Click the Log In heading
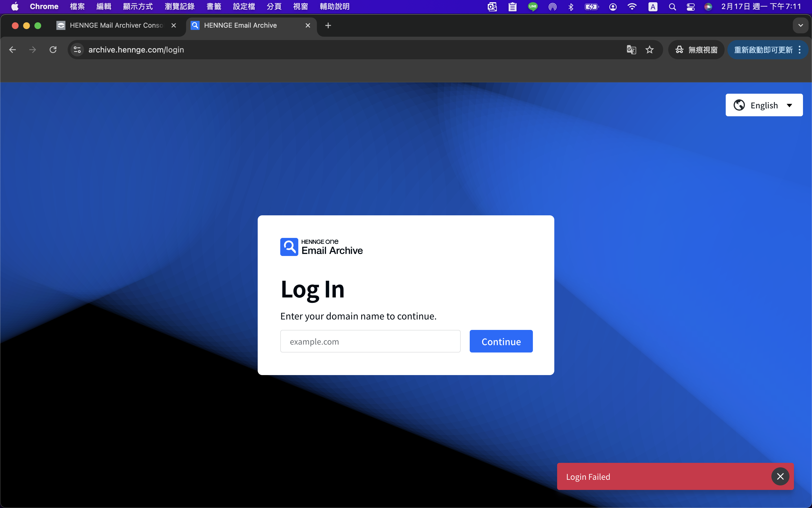The image size is (812, 508). tap(312, 289)
